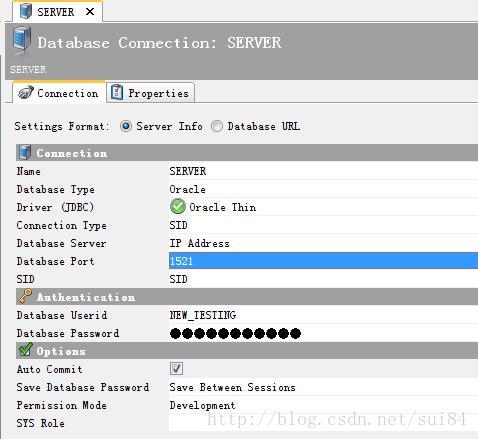This screenshot has height=439, width=478.
Task: Click the Database Type label
Action: 56,189
